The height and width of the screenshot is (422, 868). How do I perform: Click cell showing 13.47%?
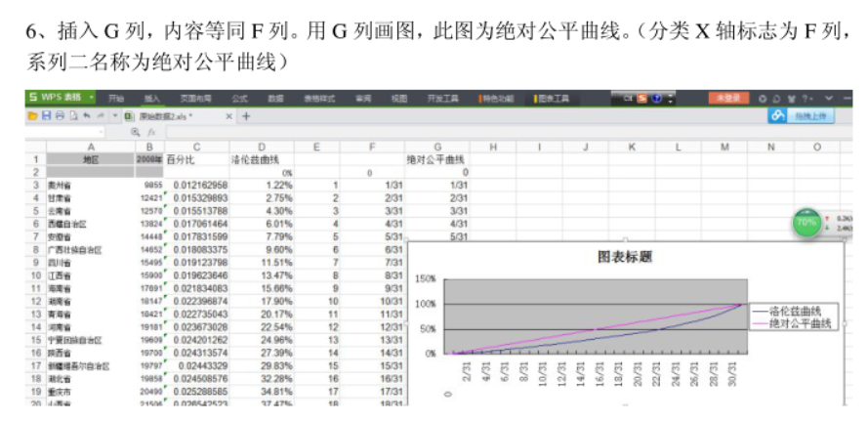tap(262, 275)
